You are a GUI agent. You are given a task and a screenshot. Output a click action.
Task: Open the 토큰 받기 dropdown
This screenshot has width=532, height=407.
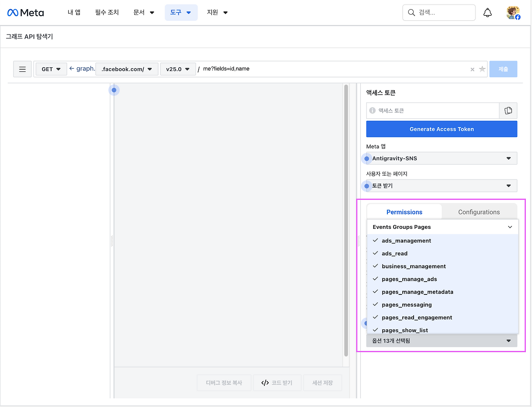(442, 186)
